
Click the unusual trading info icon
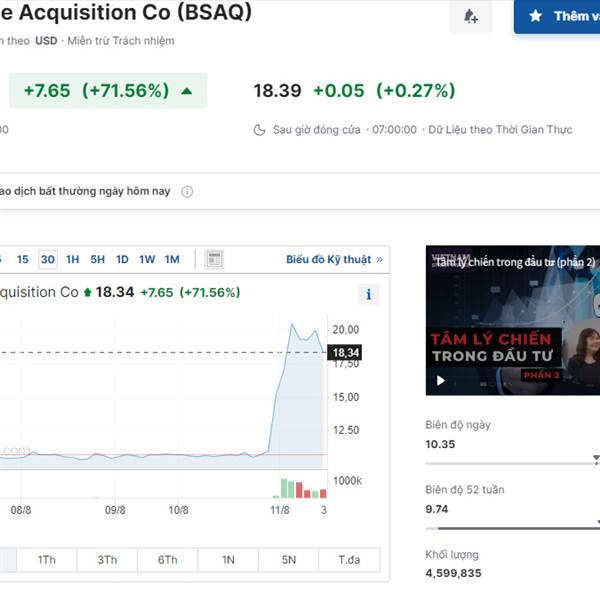pyautogui.click(x=187, y=191)
